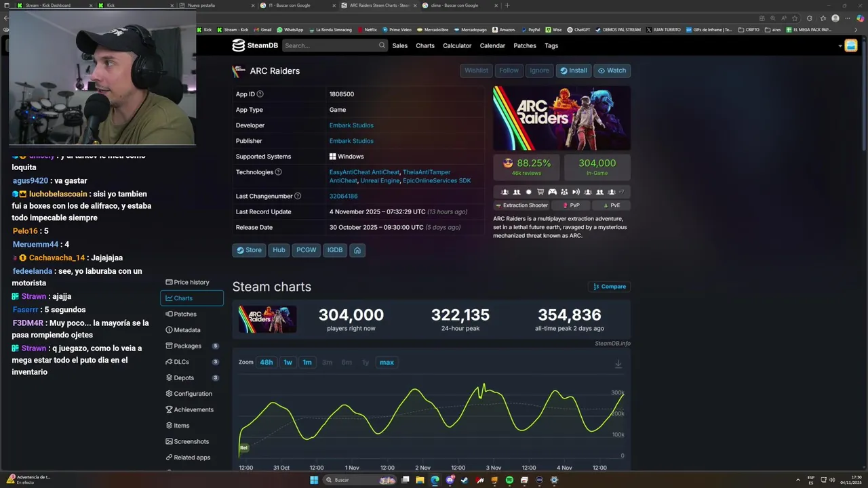868x488 pixels.
Task: Open the Calendar menu item
Action: (x=492, y=45)
